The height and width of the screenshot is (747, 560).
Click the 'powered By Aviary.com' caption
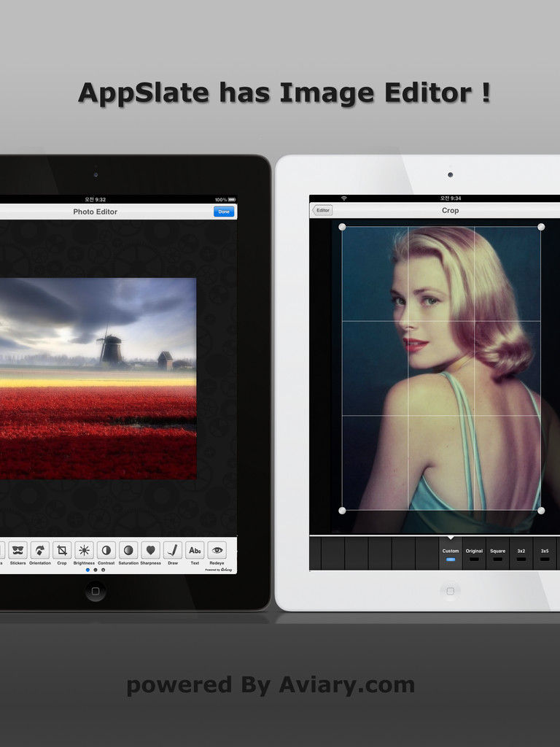271,686
